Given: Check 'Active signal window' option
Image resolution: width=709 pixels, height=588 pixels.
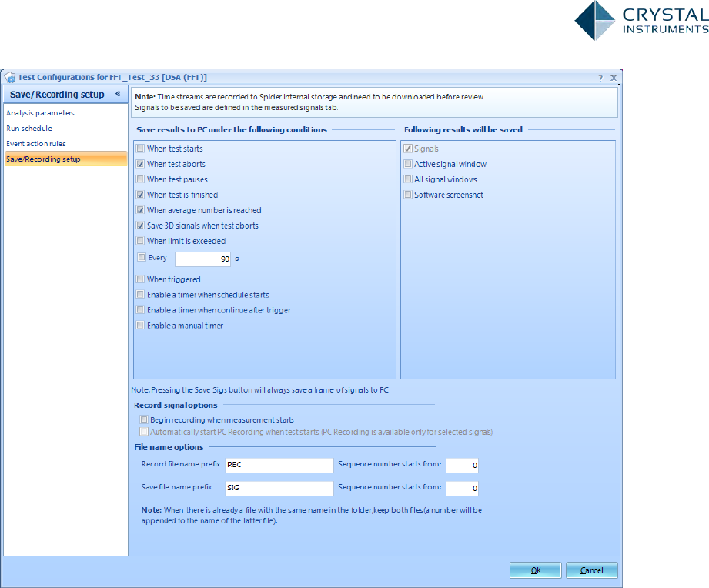Looking at the screenshot, I should (x=408, y=164).
